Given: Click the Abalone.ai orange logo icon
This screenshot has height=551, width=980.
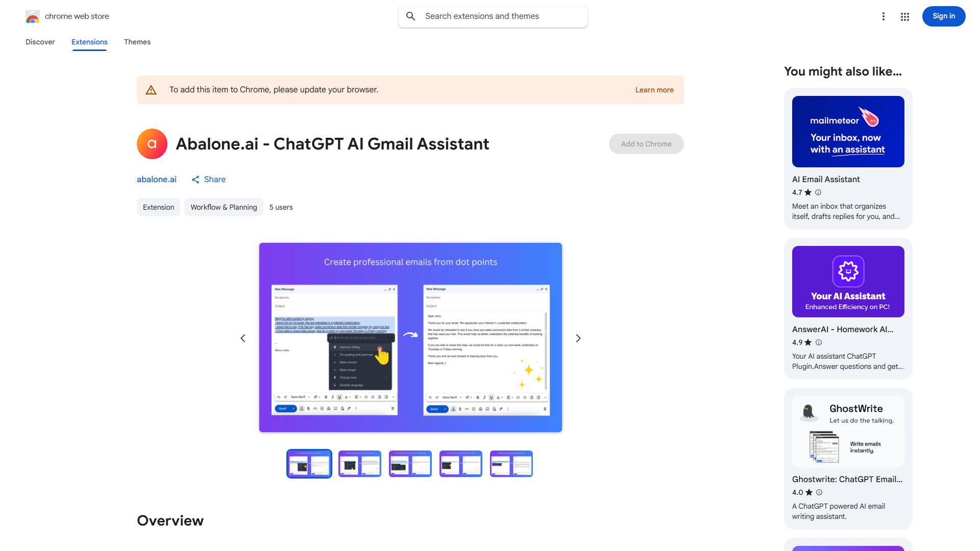Looking at the screenshot, I should coord(152,144).
